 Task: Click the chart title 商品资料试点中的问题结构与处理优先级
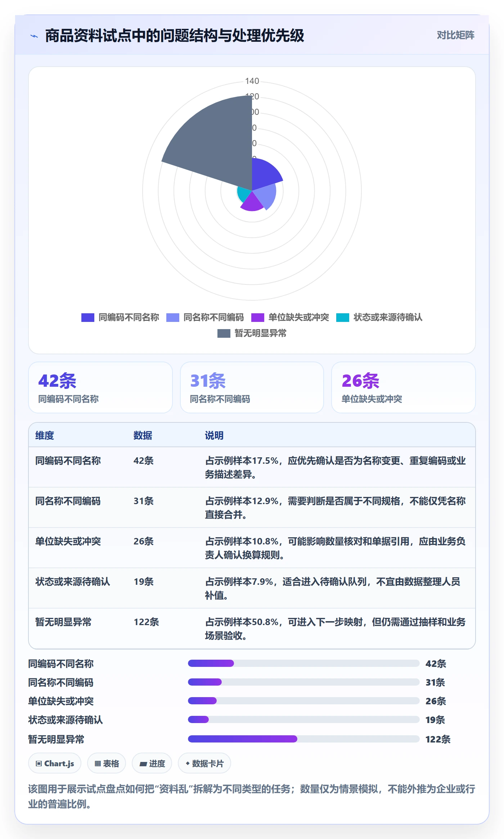point(175,36)
